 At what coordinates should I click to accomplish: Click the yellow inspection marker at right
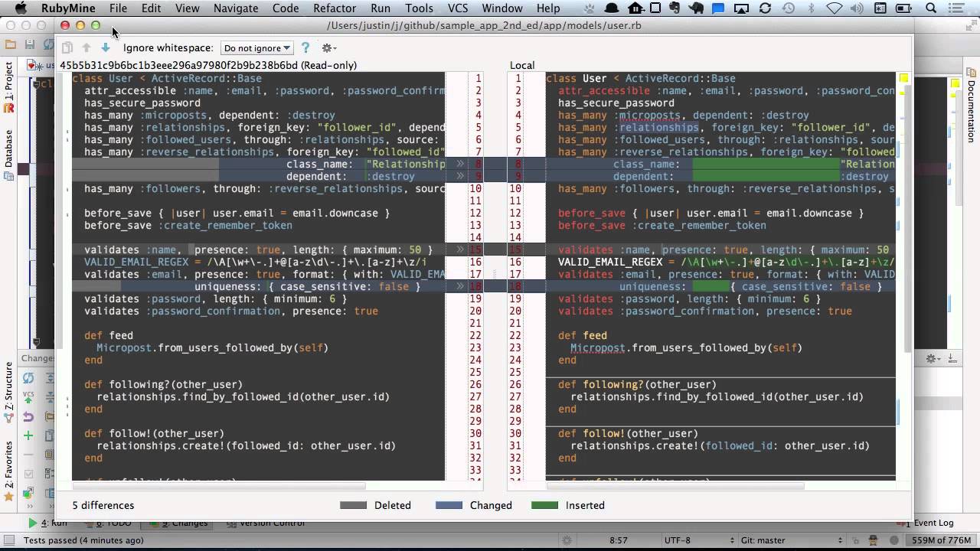point(903,78)
